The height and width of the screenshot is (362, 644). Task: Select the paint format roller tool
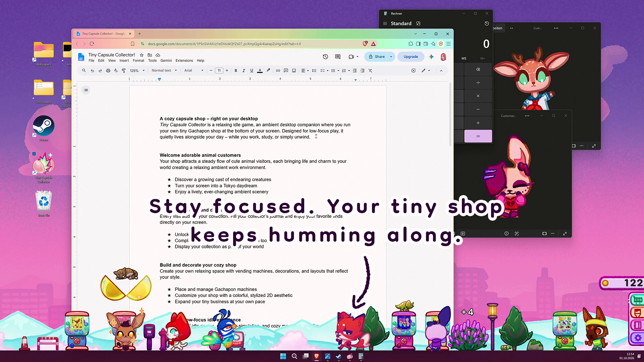click(124, 70)
